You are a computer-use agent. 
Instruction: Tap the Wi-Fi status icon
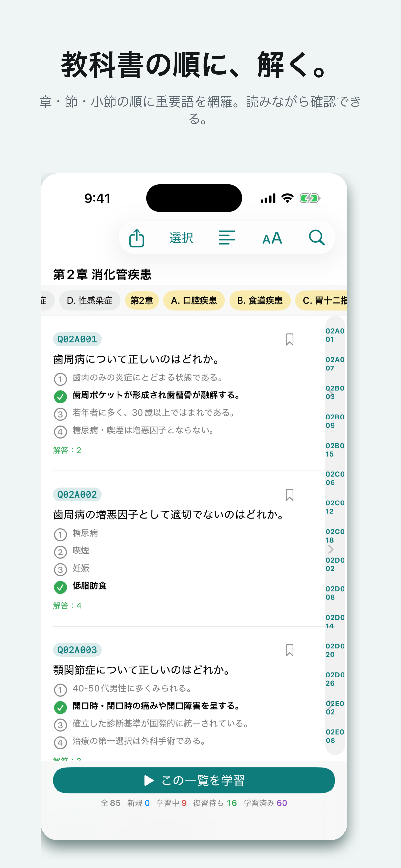point(287,198)
